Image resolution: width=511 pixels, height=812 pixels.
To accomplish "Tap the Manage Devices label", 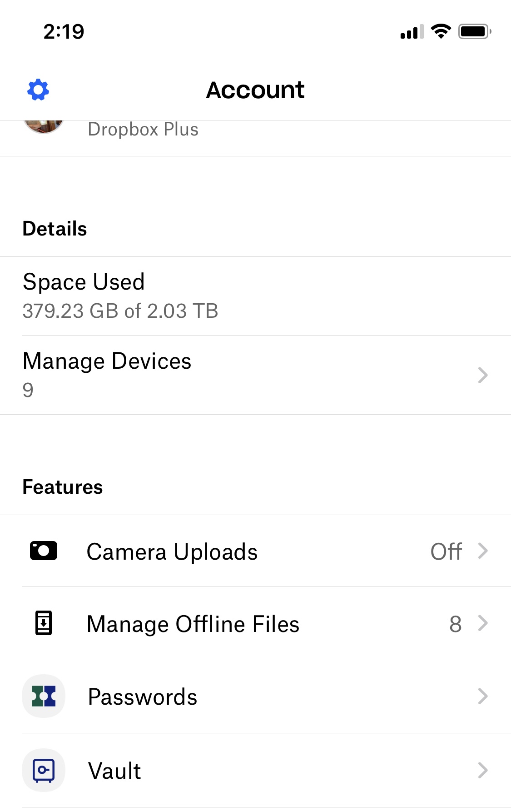I will click(107, 361).
